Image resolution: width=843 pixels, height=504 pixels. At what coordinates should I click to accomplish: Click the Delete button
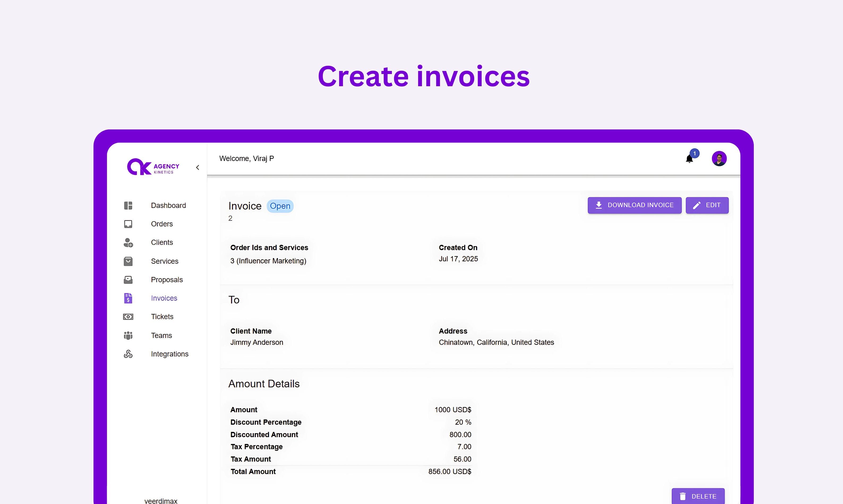tap(698, 496)
